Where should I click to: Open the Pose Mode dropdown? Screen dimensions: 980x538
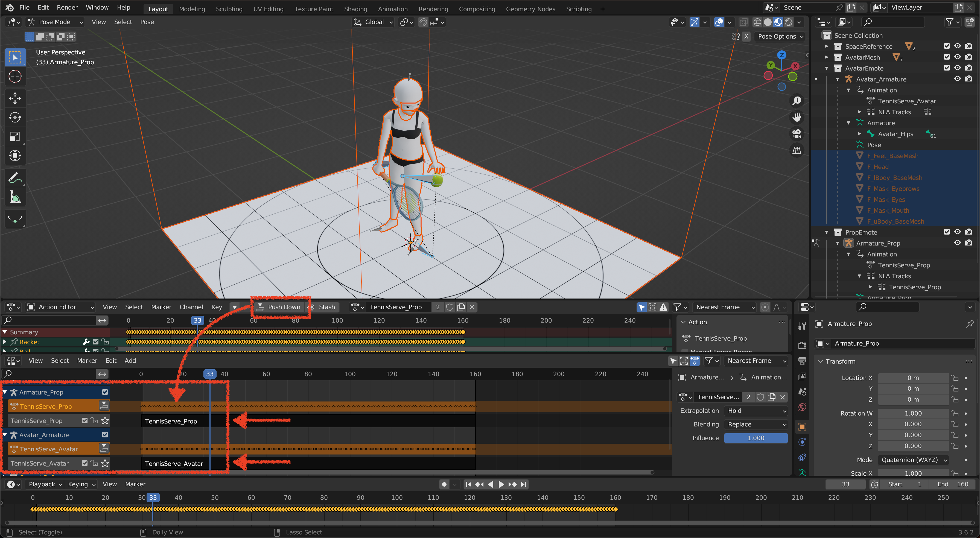tap(55, 22)
